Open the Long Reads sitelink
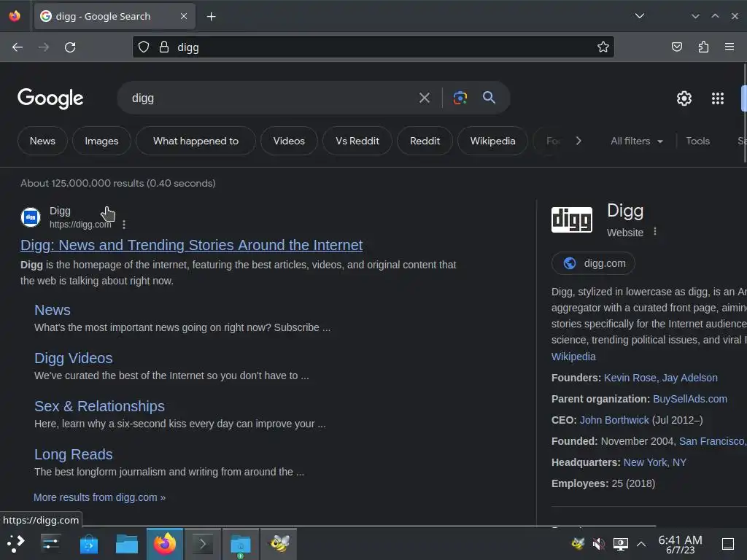747x560 pixels. click(74, 454)
